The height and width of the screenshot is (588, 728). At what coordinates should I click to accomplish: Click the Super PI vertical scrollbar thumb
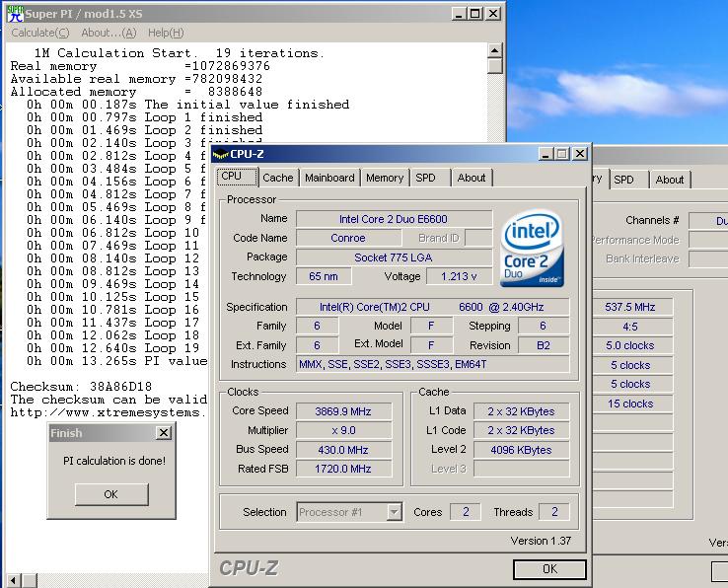[495, 65]
